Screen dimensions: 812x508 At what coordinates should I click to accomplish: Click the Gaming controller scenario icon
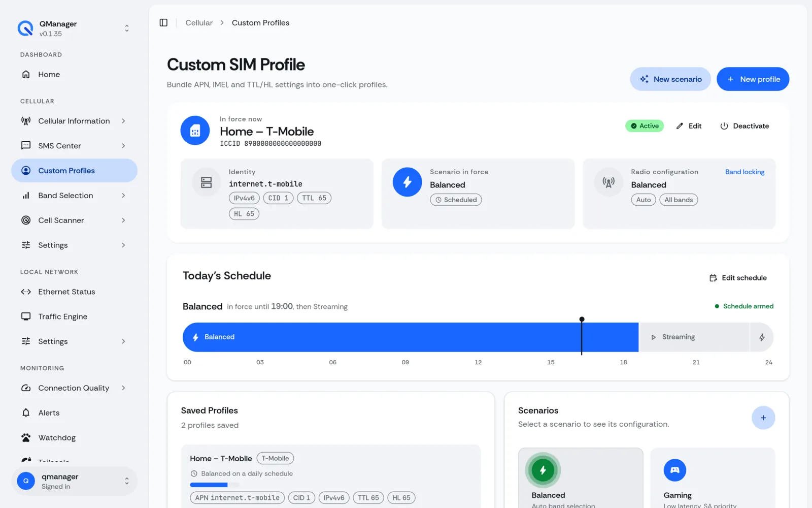(674, 470)
